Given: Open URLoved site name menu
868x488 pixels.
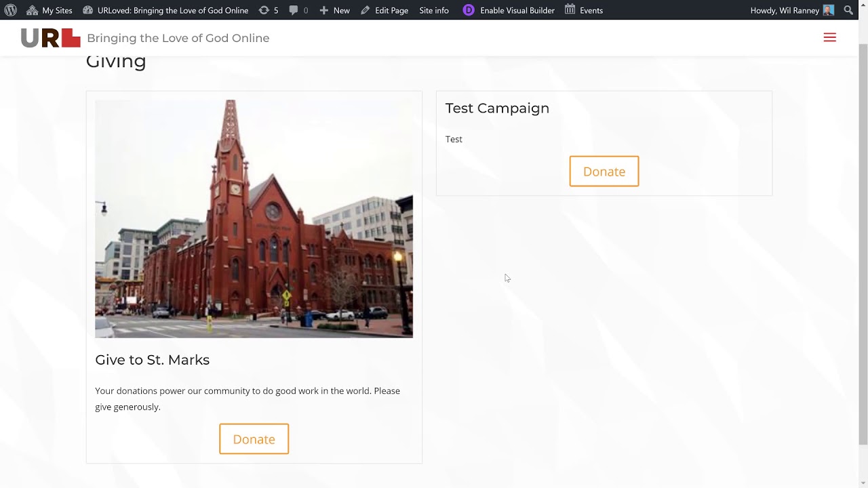Looking at the screenshot, I should [165, 10].
